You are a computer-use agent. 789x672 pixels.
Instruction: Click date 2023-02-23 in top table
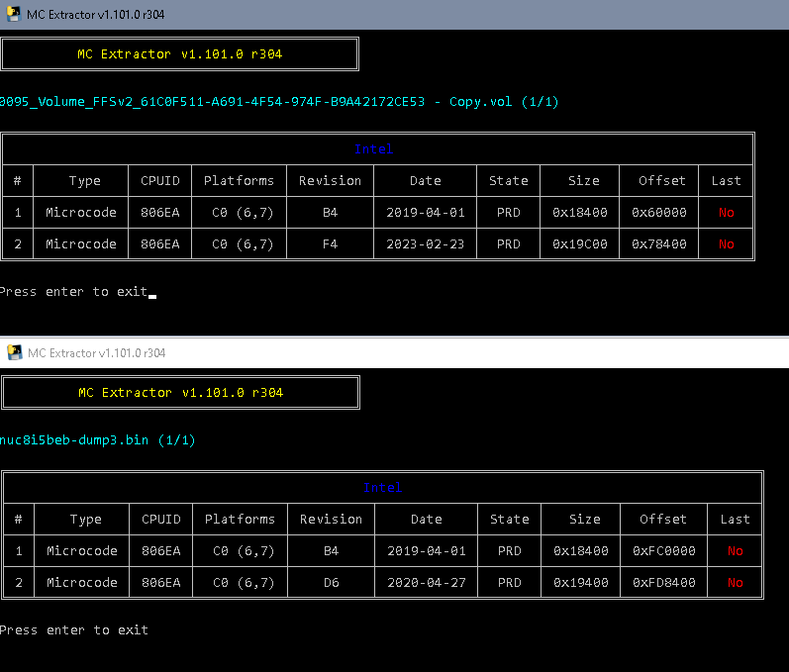[426, 243]
